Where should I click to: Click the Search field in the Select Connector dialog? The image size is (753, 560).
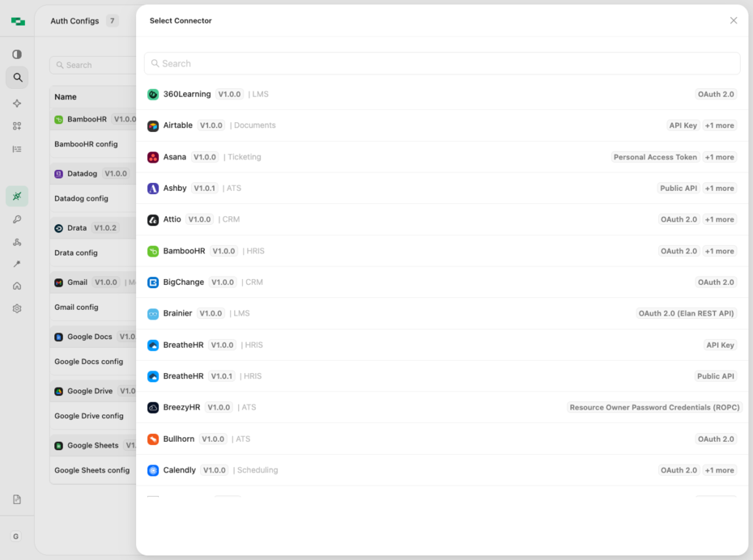(x=442, y=63)
